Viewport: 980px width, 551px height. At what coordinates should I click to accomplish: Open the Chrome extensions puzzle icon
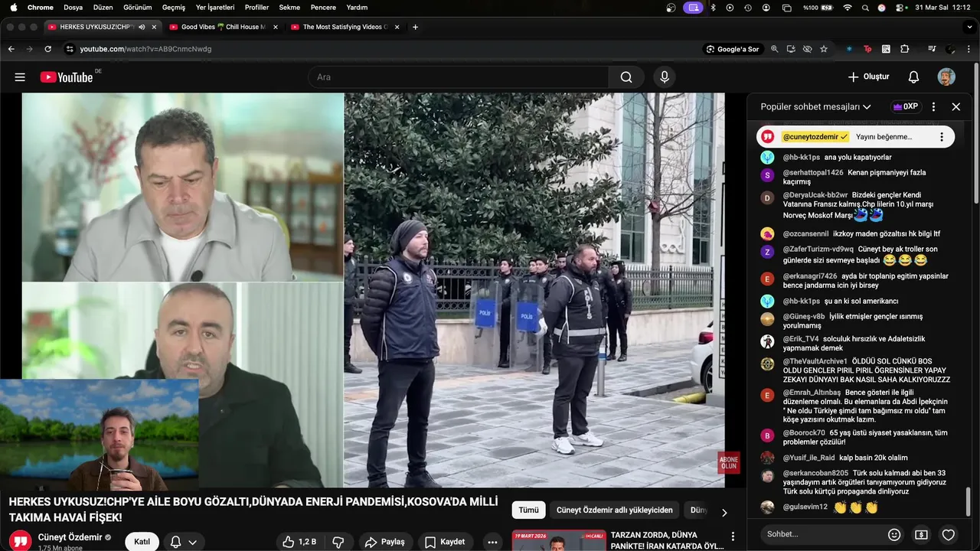(904, 49)
